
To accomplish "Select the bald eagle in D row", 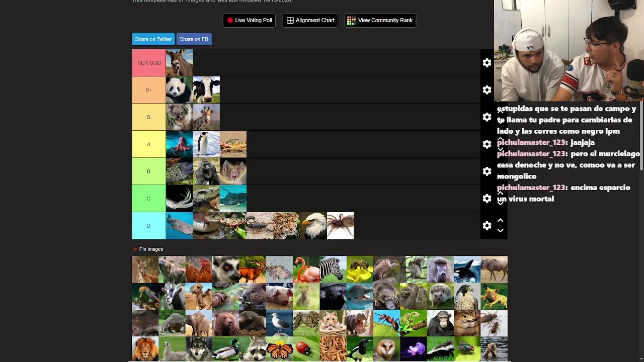I will (x=313, y=226).
